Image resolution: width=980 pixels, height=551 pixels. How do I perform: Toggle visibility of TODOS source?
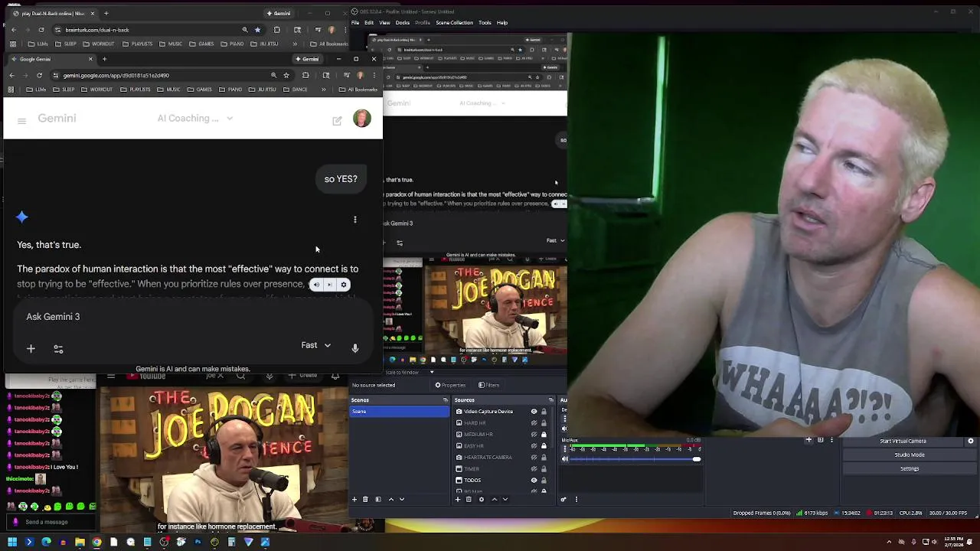click(534, 481)
